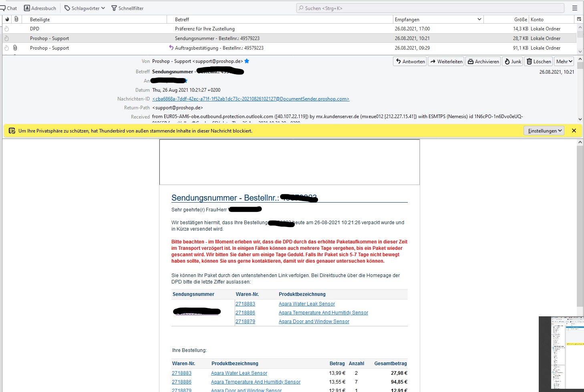Sort messages by Empfangen date column
The width and height of the screenshot is (584, 392).
tap(438, 19)
